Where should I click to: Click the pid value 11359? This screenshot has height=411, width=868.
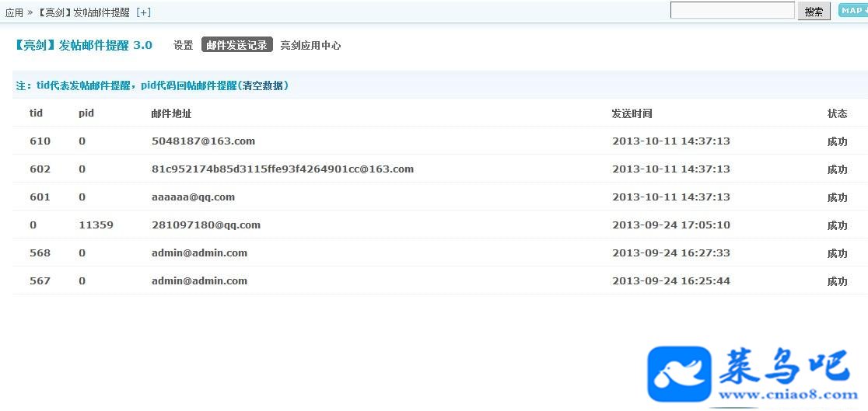[96, 225]
